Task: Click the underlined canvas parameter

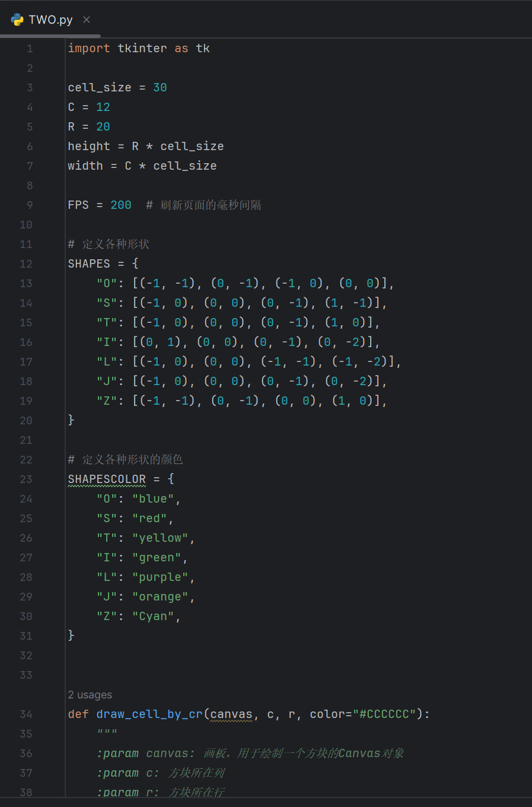Action: coord(231,714)
